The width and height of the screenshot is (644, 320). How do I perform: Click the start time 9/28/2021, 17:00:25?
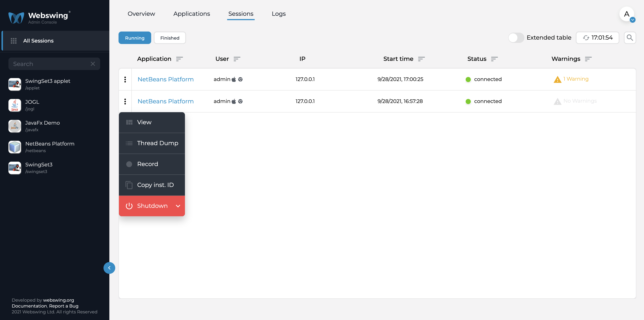click(400, 79)
